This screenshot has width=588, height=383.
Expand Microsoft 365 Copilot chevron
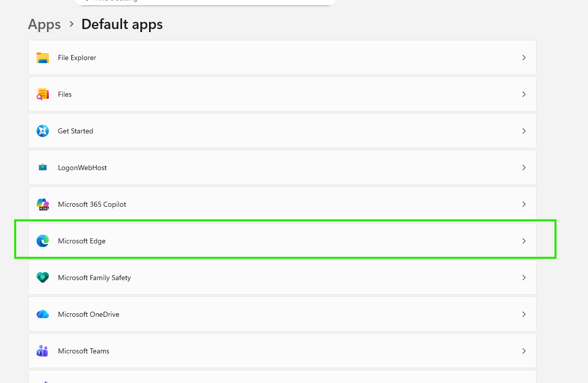pos(524,204)
